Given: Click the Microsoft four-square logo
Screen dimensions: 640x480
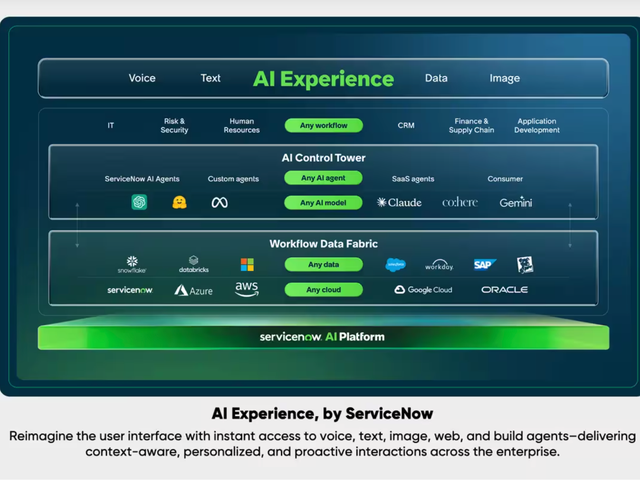Looking at the screenshot, I should point(247,264).
